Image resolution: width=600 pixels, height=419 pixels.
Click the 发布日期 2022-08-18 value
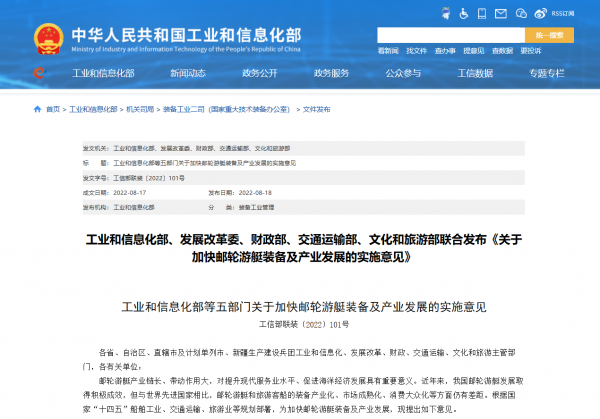(x=255, y=192)
